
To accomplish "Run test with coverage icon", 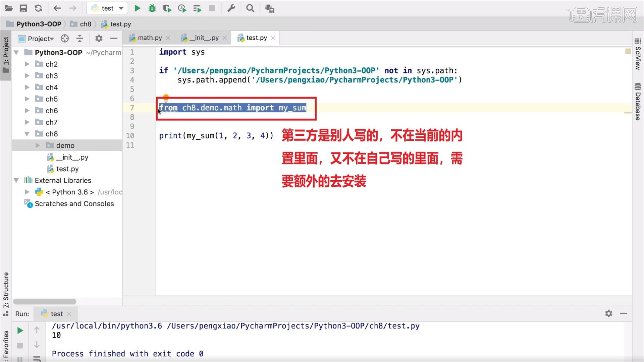I will (167, 8).
